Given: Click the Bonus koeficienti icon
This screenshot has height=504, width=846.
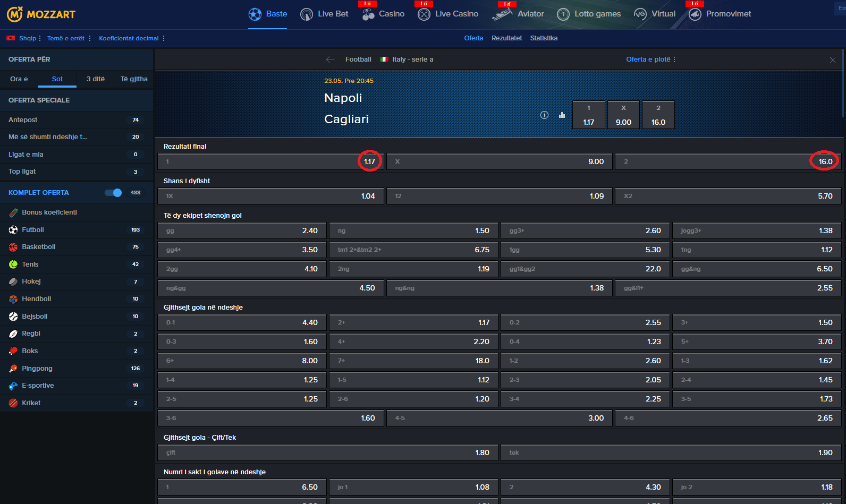Looking at the screenshot, I should pos(13,212).
